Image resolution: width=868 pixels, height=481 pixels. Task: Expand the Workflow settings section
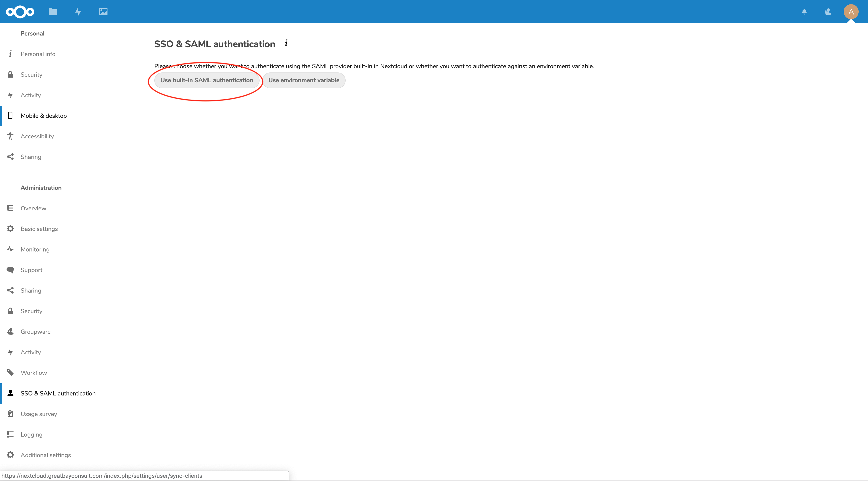tap(34, 373)
